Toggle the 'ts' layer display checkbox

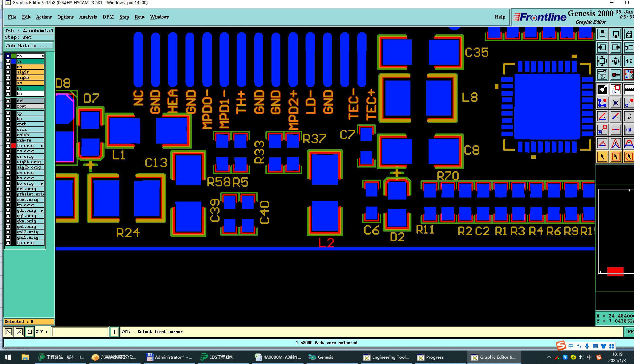pyautogui.click(x=8, y=61)
